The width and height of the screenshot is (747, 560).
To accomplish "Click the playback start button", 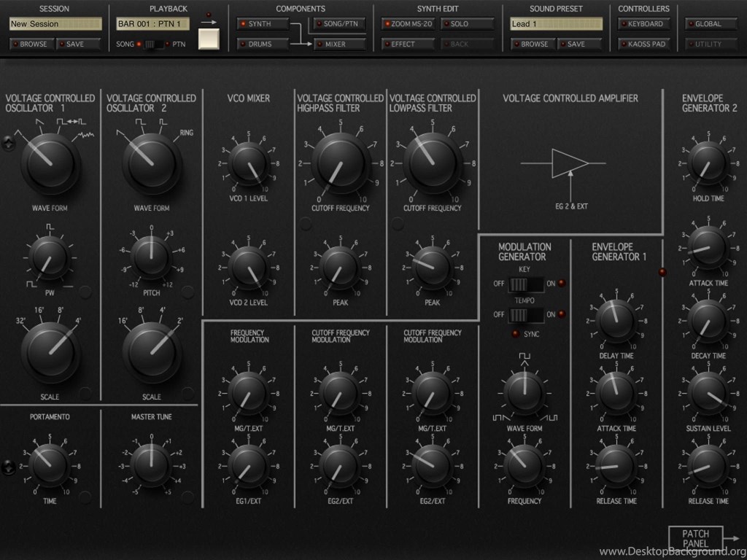I will (209, 39).
